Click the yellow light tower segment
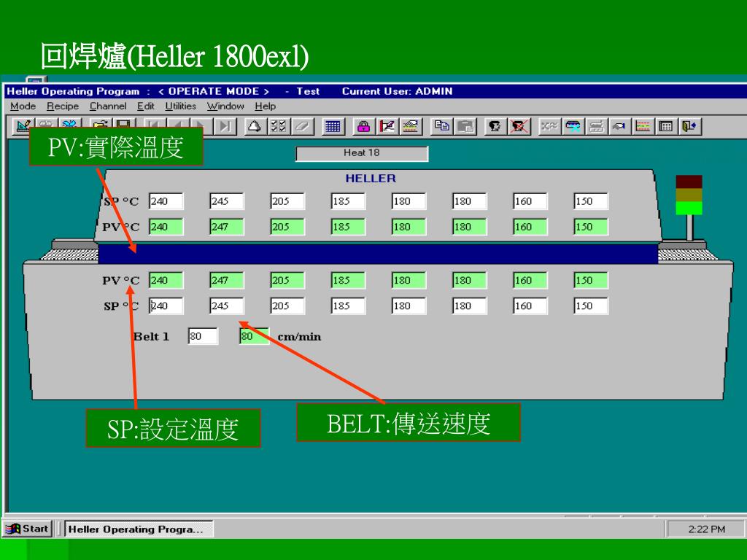747x560 pixels. click(x=689, y=195)
